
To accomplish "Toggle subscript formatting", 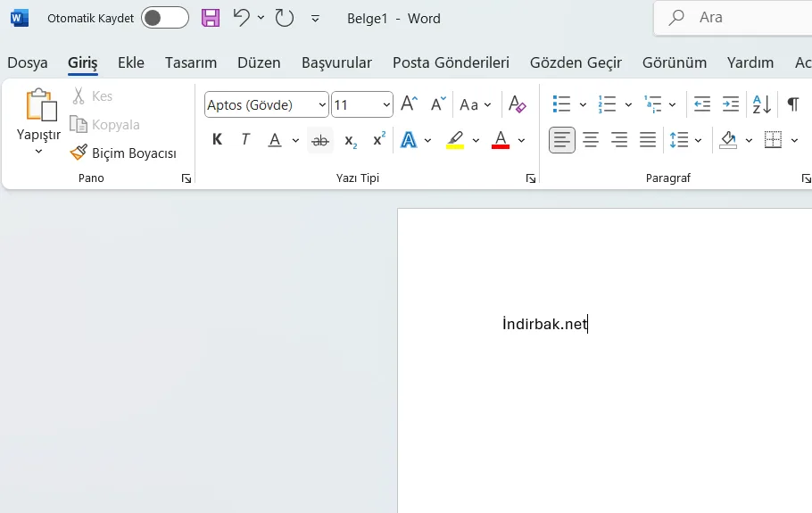I will [351, 141].
